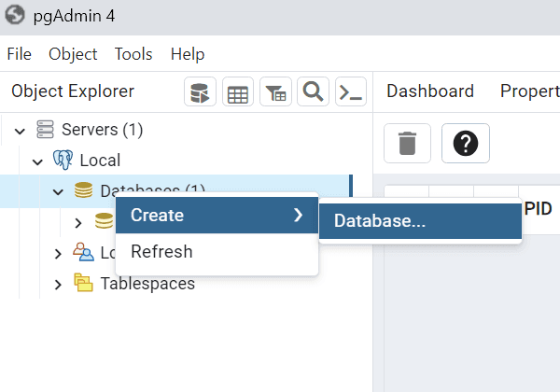
Task: Open the Search Objects magnifier icon
Action: (313, 91)
